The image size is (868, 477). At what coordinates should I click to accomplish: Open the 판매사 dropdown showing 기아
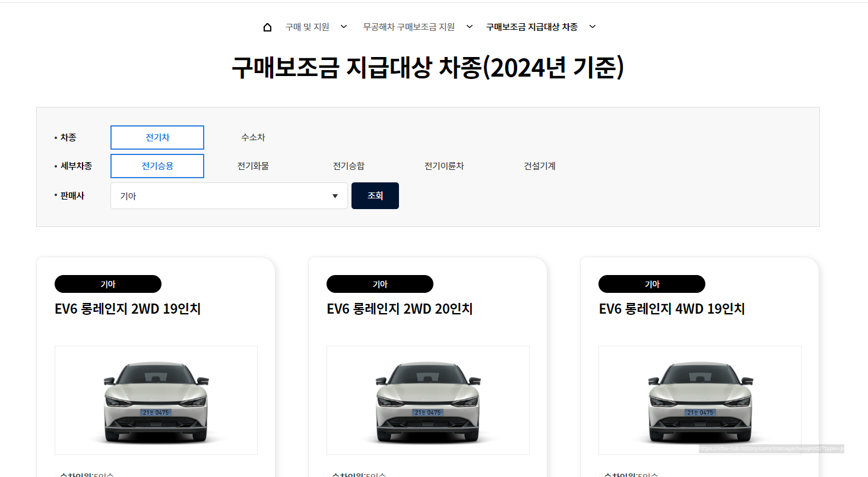(229, 195)
